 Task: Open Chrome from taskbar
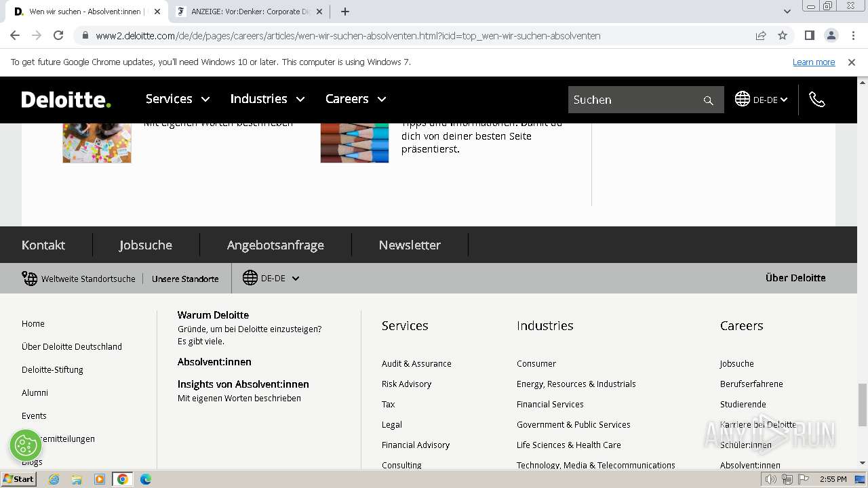pyautogui.click(x=123, y=479)
